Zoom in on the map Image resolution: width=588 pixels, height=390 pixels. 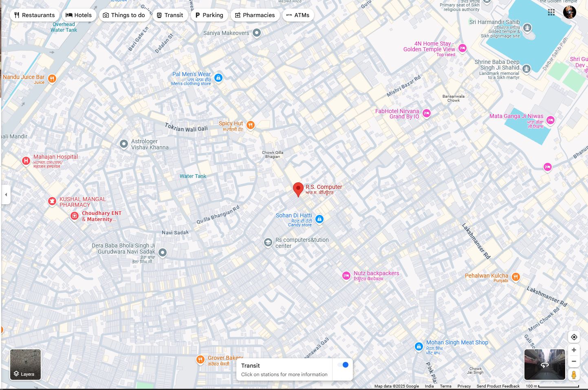click(574, 350)
